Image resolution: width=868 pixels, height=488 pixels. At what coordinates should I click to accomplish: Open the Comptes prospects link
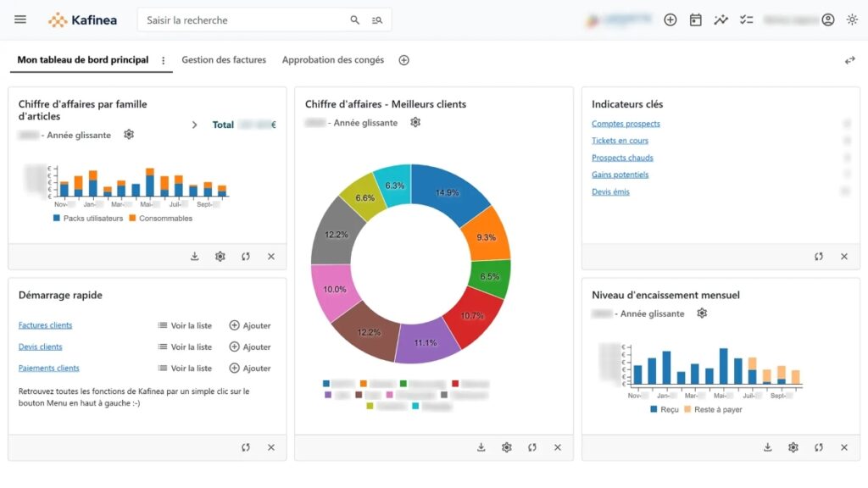[625, 123]
